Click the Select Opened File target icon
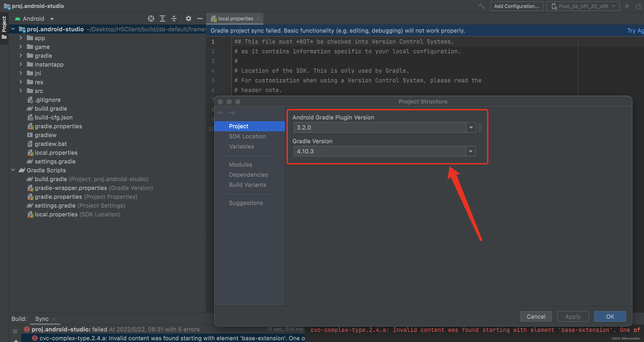Image resolution: width=644 pixels, height=342 pixels. 151,19
